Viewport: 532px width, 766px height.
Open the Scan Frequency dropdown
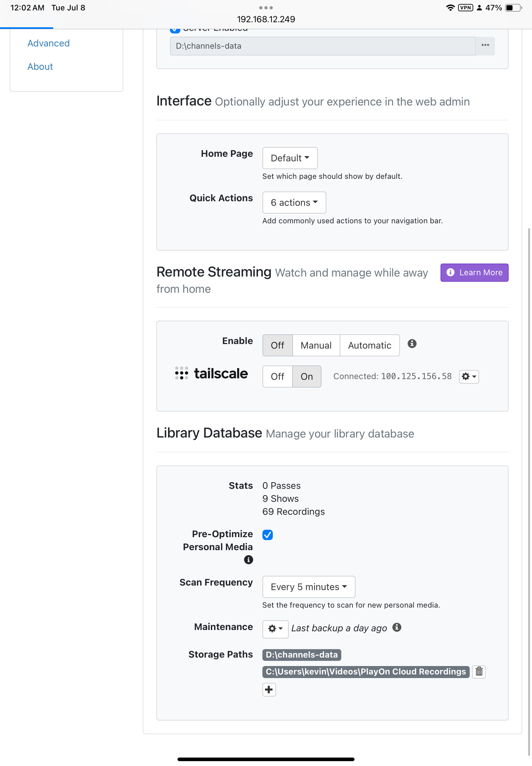coord(308,587)
